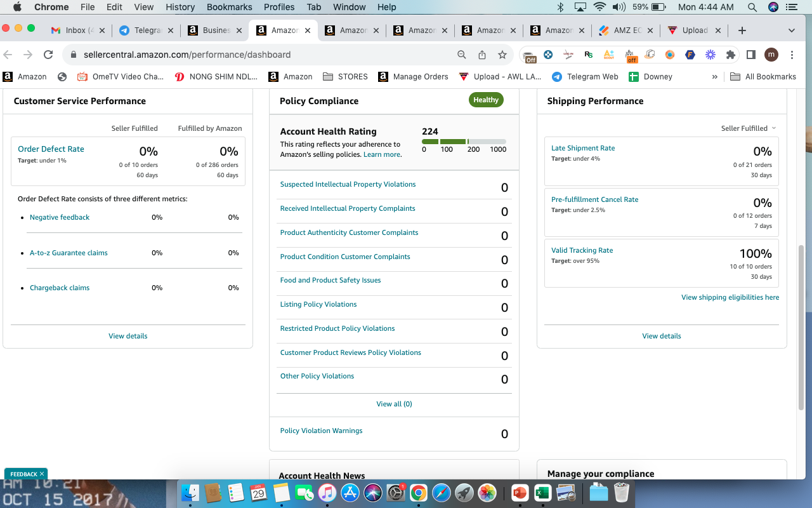Image resolution: width=812 pixels, height=508 pixels.
Task: Go back using the browser back arrow
Action: pyautogui.click(x=8, y=55)
